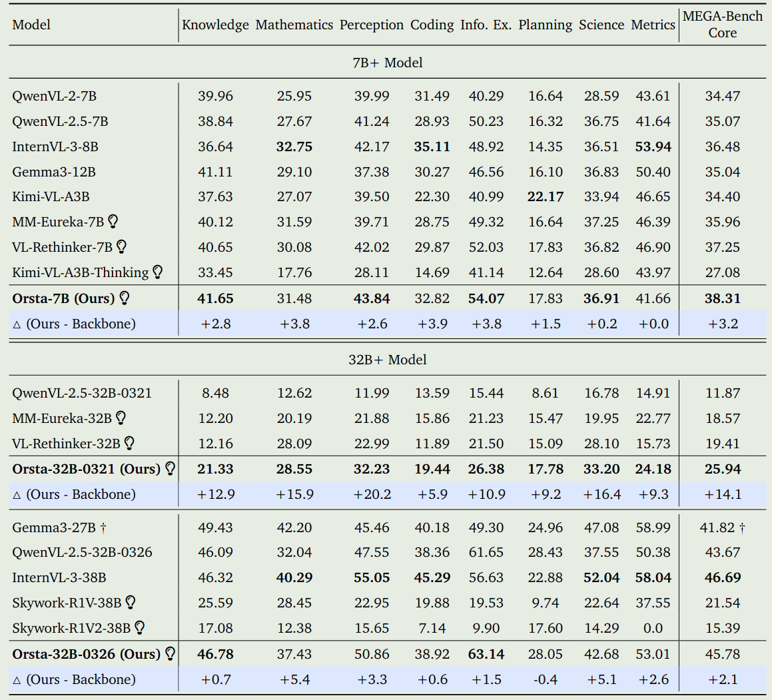The height and width of the screenshot is (700, 772).
Task: Click the bold 63.14 Info. Ex. score
Action: point(486,654)
